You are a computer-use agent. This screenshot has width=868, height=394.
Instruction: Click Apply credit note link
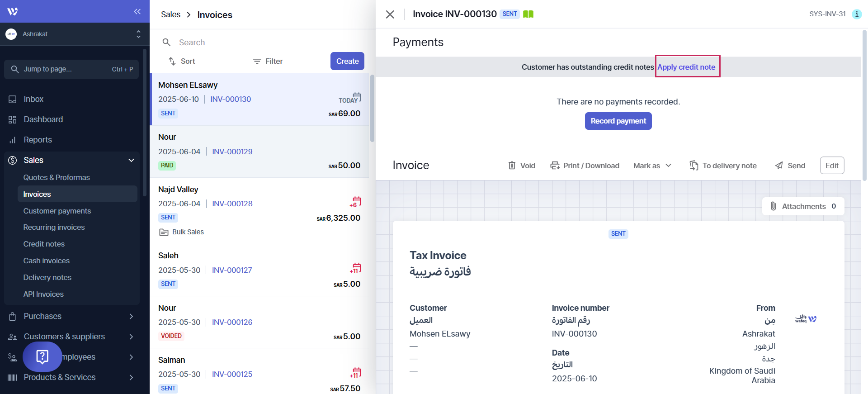pos(686,67)
